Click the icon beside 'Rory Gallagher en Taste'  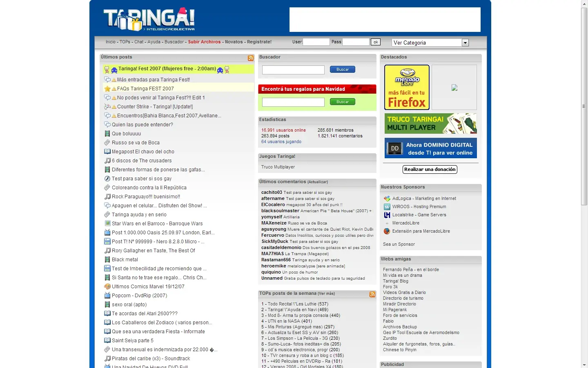click(107, 251)
